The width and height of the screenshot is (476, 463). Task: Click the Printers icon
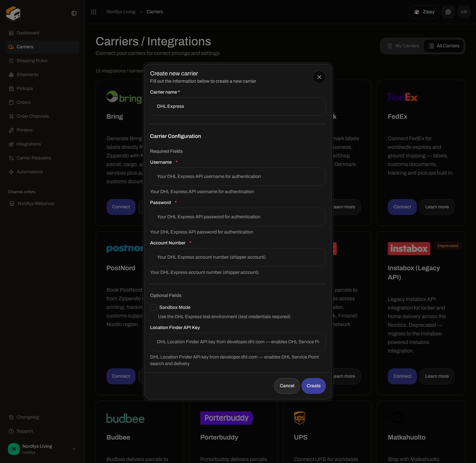11,130
